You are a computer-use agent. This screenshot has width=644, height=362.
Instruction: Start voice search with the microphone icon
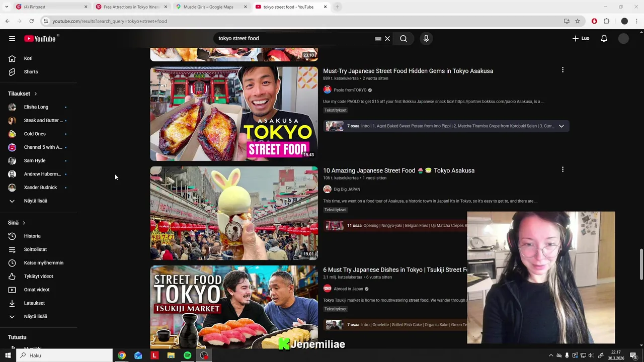coord(426,38)
